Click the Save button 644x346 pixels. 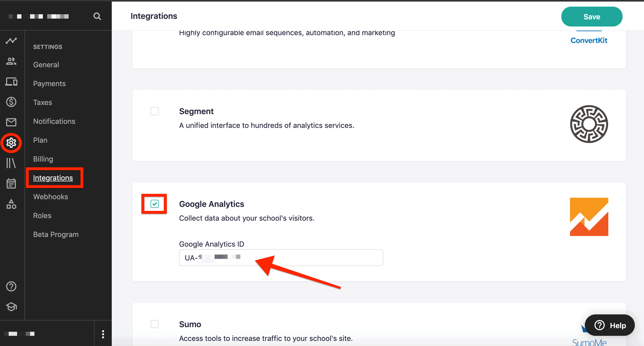pos(591,17)
